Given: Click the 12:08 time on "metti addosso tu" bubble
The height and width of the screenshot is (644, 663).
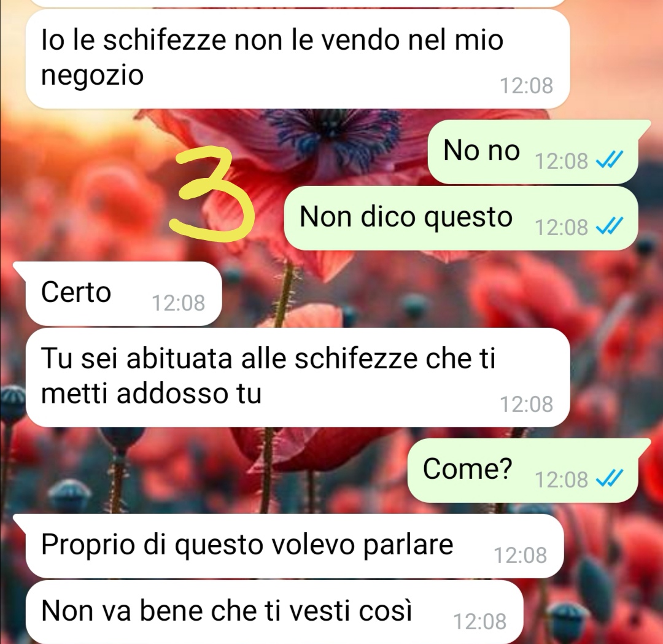Looking at the screenshot, I should tap(527, 404).
